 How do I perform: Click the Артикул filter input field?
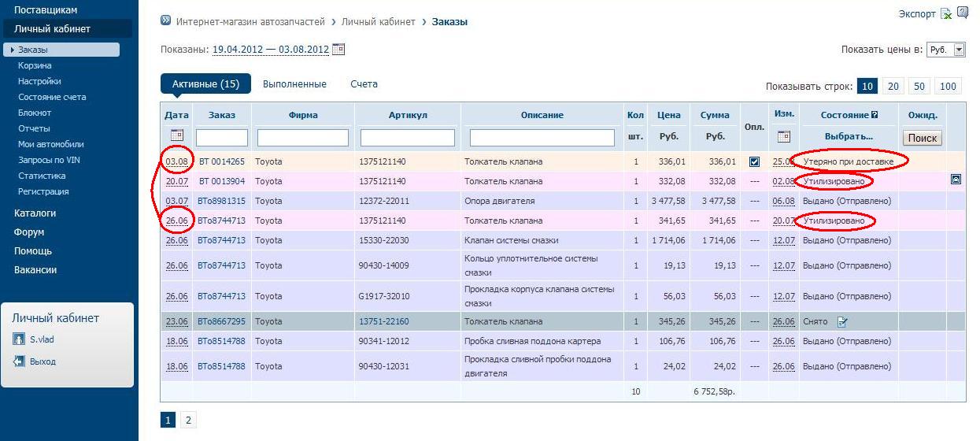[x=407, y=138]
